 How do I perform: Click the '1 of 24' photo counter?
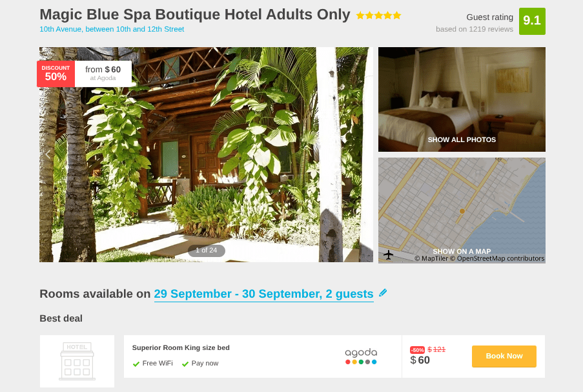pyautogui.click(x=207, y=250)
